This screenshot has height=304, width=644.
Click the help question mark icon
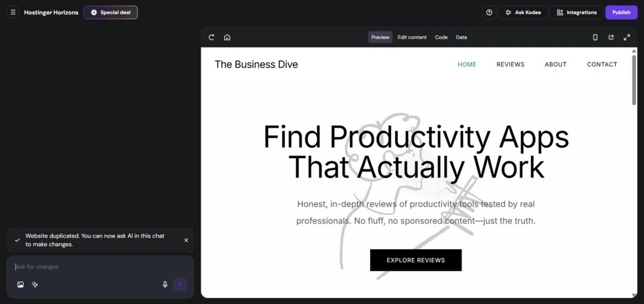click(x=489, y=12)
